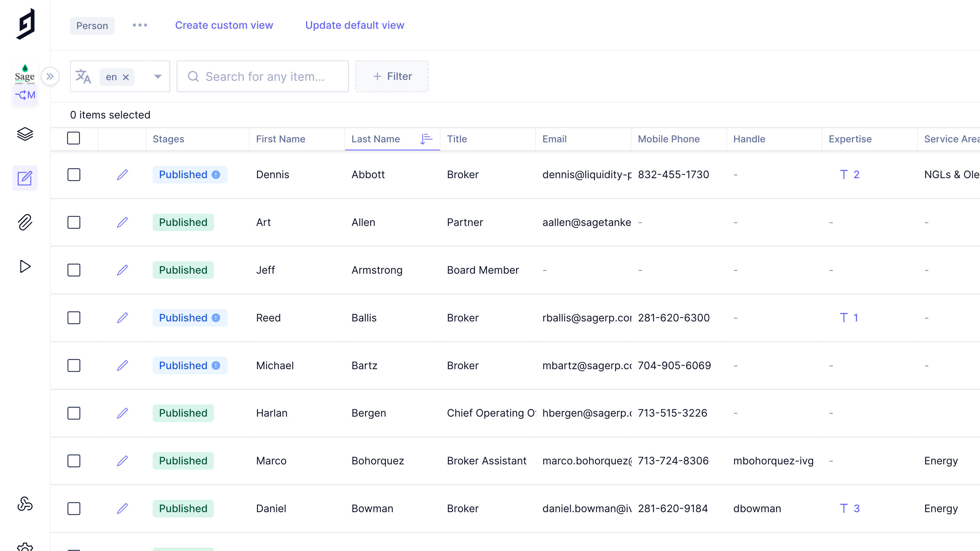Viewport: 980px width, 551px height.
Task: Open the three-dots menu beside Person
Action: pyautogui.click(x=140, y=25)
